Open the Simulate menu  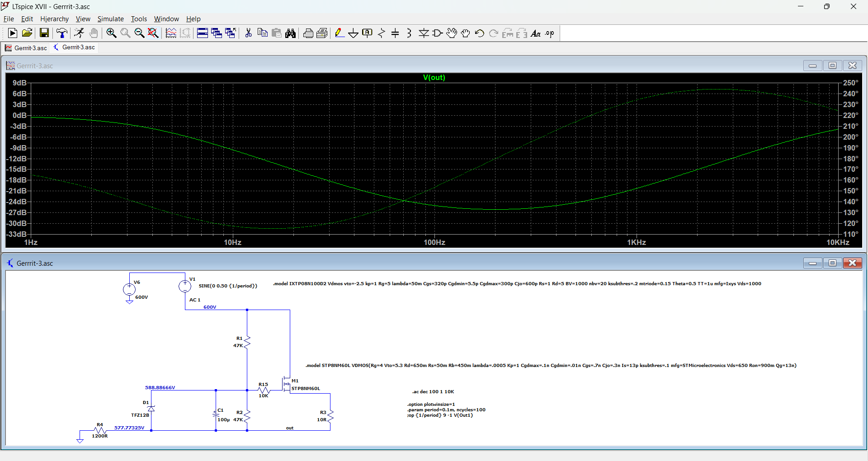[x=110, y=19]
